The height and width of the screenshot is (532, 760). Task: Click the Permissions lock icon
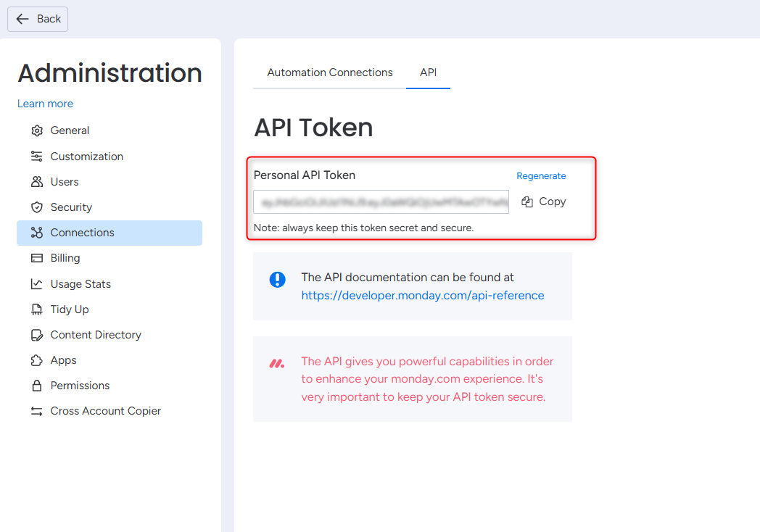[37, 386]
